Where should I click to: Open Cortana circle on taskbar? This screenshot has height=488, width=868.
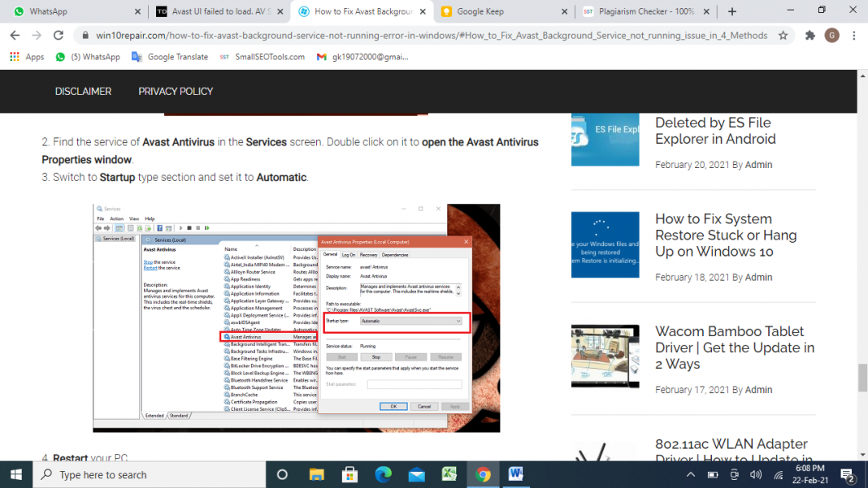[282, 475]
